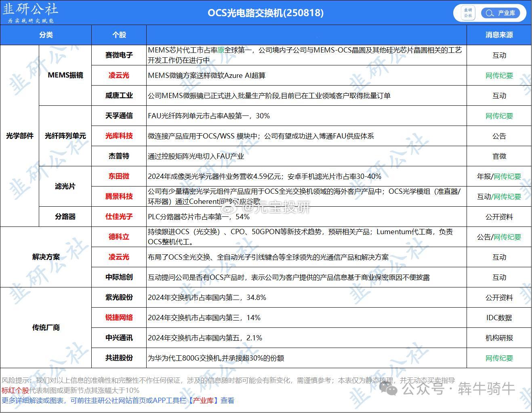The width and height of the screenshot is (532, 413).
Task: Click 官微 source in 杰普特 row
Action: [499, 156]
